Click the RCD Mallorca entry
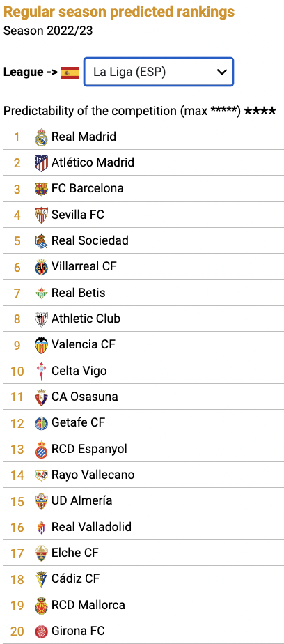 pos(143,604)
